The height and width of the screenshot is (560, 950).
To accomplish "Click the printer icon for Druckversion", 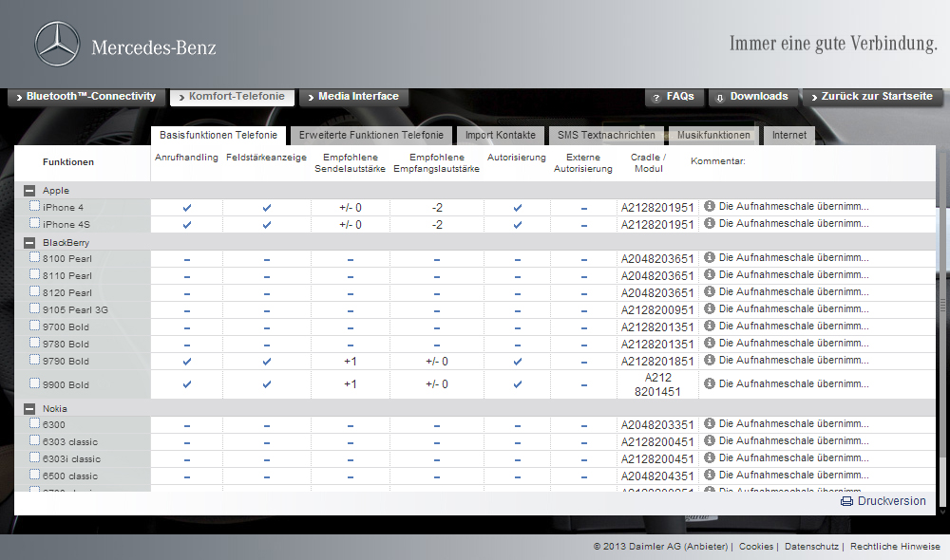I will 846,501.
